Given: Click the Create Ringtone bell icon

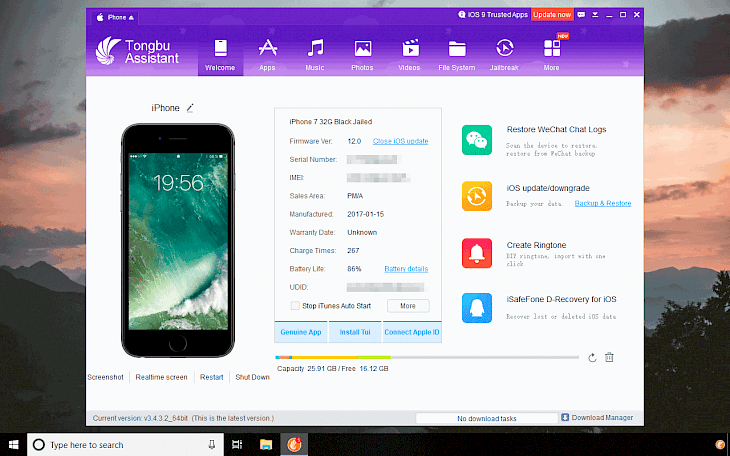Looking at the screenshot, I should [477, 253].
